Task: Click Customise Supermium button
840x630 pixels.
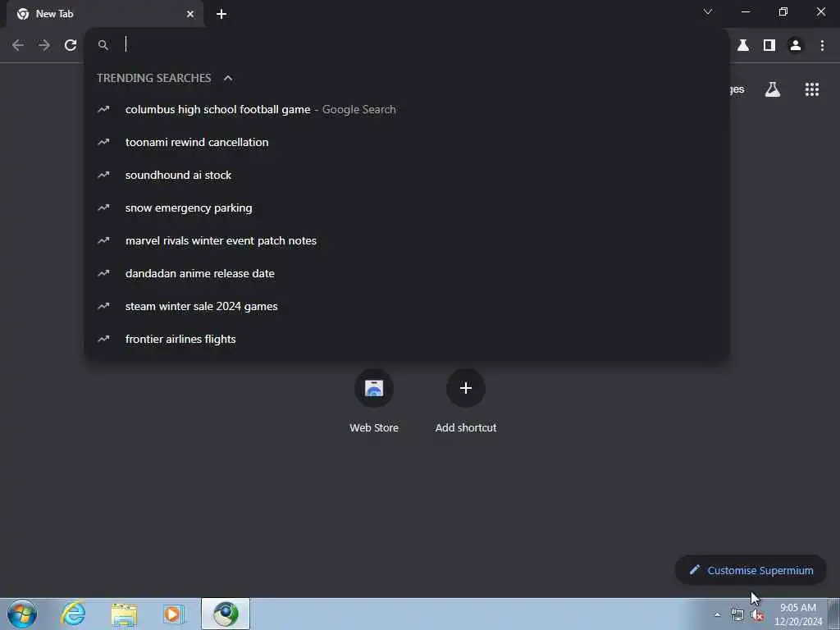Action: point(751,571)
